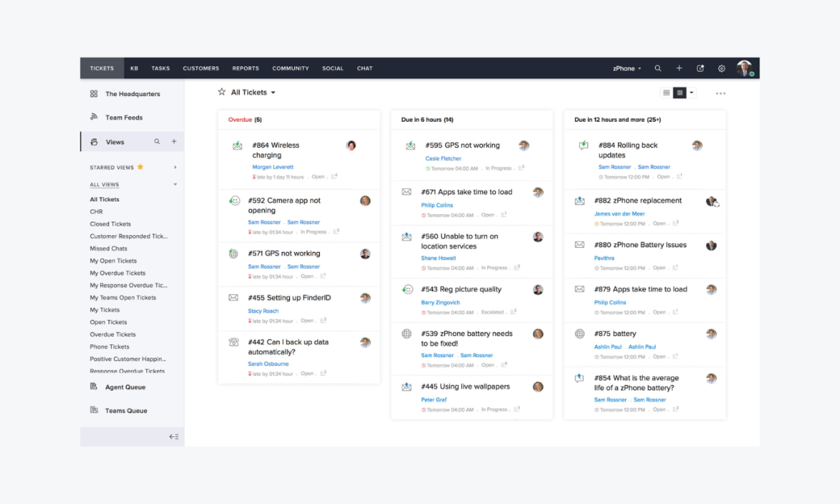
Task: Click the plus icon beside Views
Action: point(174,141)
